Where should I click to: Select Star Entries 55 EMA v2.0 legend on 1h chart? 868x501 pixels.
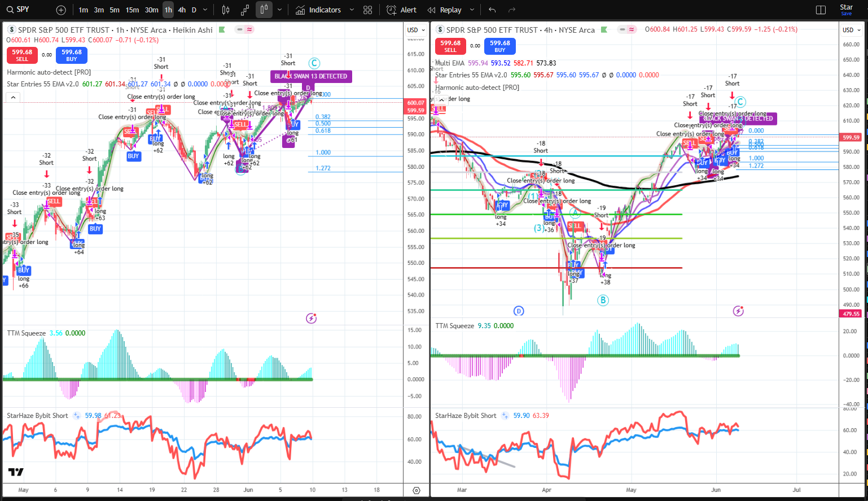[43, 84]
